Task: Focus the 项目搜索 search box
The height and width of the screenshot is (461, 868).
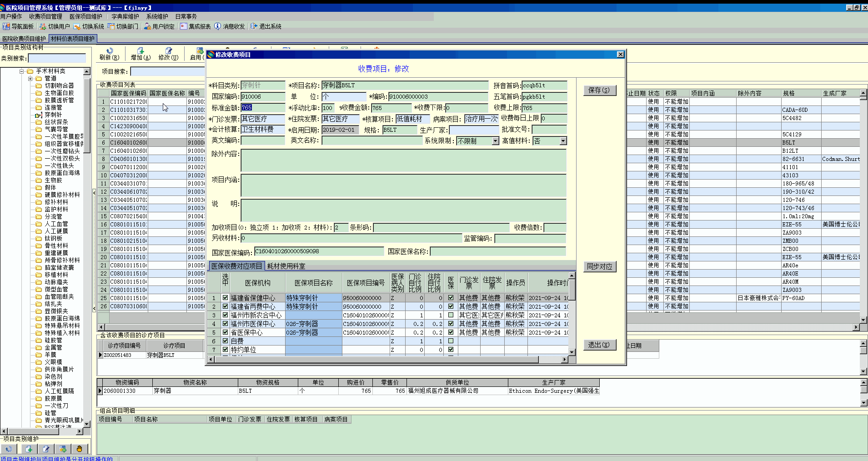Action: click(167, 71)
